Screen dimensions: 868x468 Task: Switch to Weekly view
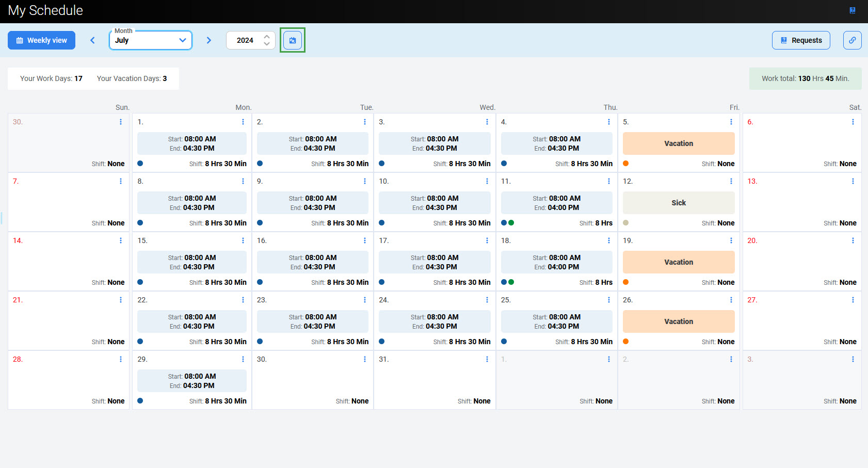tap(41, 40)
